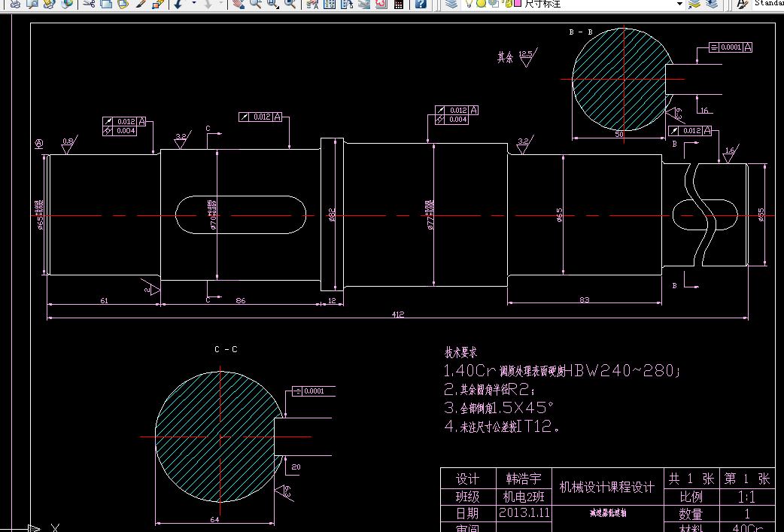The image size is (784, 532).
Task: Open the QuickCalc calculator icon
Action: click(399, 4)
